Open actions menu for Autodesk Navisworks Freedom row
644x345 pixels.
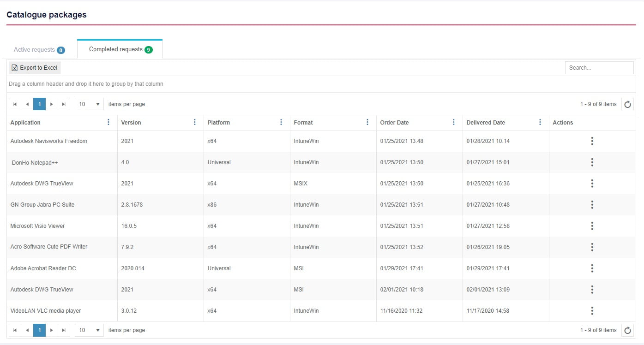coord(592,141)
